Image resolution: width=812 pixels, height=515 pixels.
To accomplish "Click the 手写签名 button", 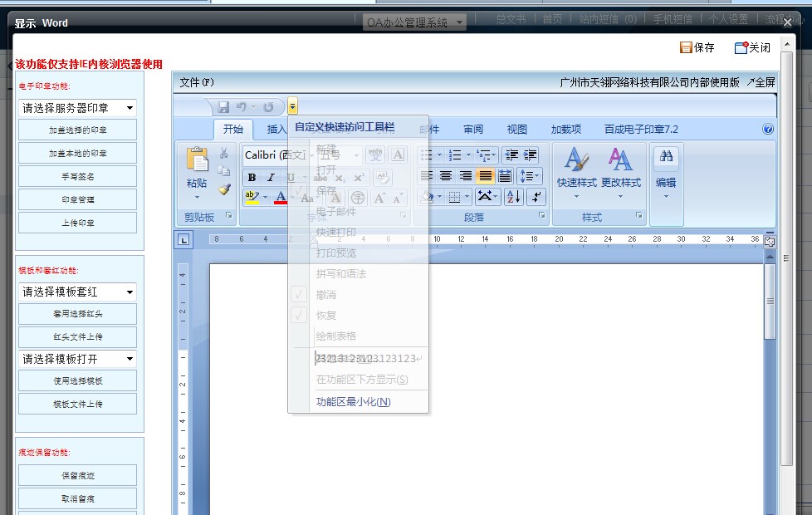I will click(78, 177).
